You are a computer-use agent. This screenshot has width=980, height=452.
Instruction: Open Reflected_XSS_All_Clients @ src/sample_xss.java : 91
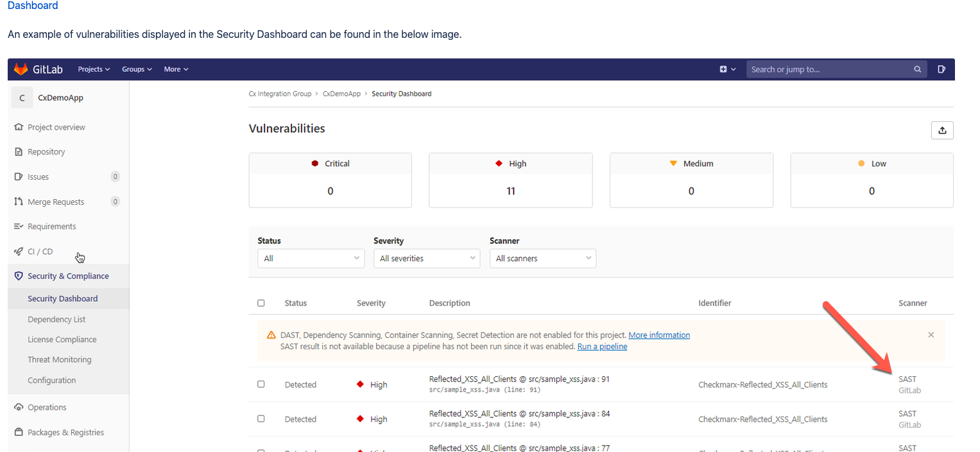point(519,379)
